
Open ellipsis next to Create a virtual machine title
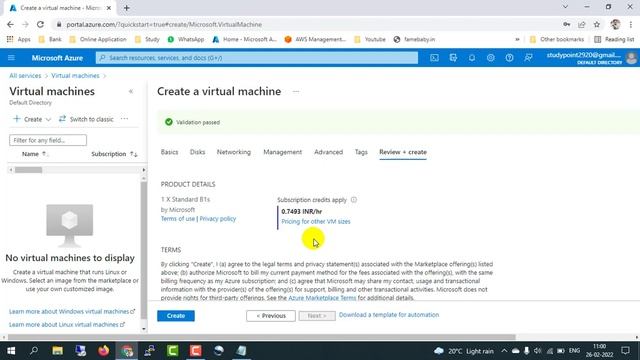(296, 91)
